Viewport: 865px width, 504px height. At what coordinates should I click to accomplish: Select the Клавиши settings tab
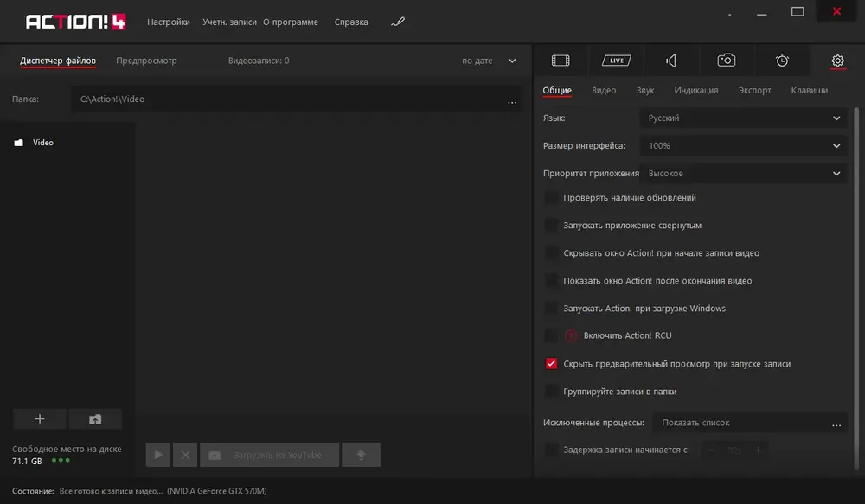(810, 91)
